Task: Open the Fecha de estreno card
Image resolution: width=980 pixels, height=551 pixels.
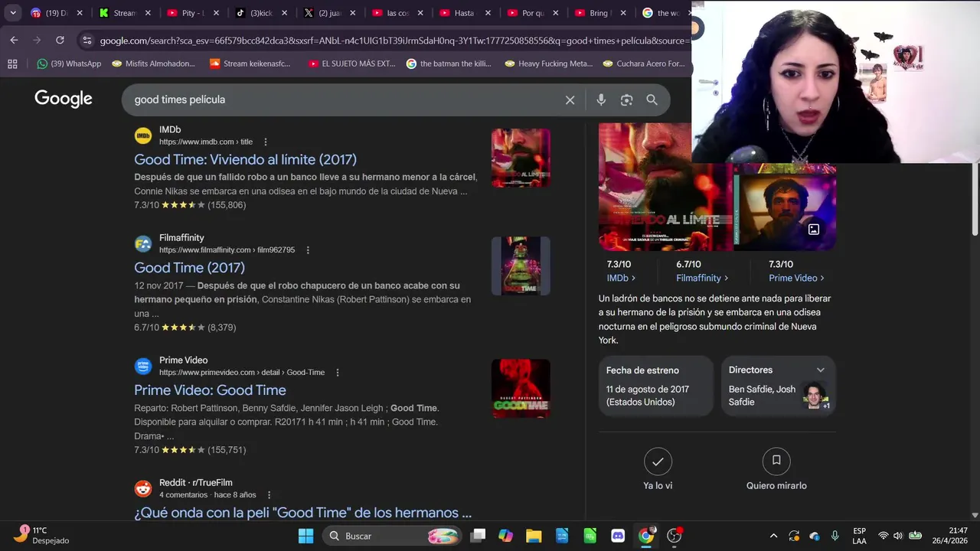Action: (x=656, y=386)
